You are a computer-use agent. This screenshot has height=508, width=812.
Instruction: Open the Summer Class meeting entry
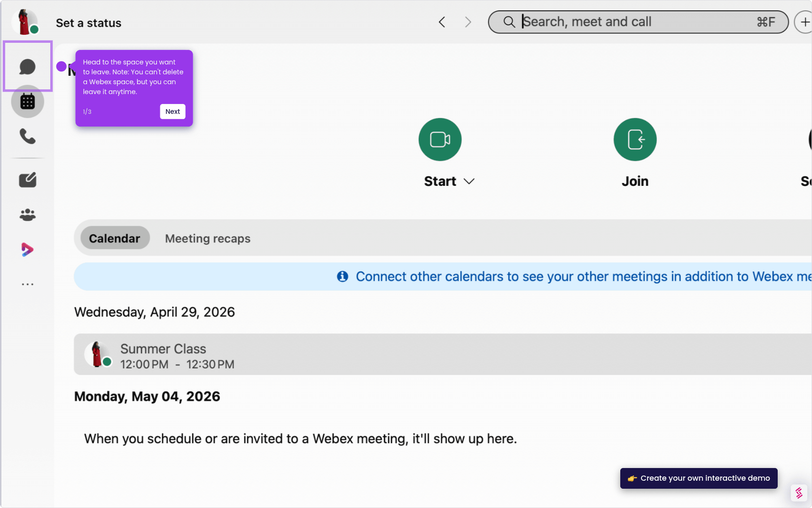(443, 354)
